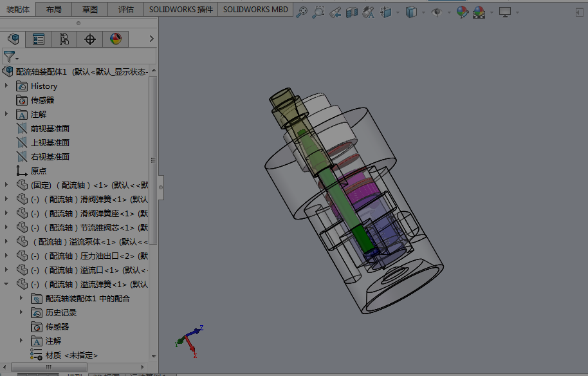Switch to the 草图 tab
Screen dimensions: 588x376
(x=89, y=10)
